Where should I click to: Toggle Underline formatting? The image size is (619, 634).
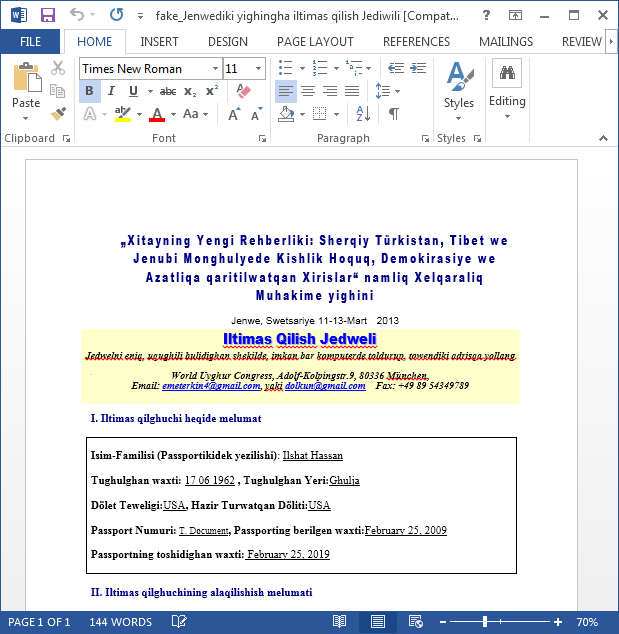point(133,91)
